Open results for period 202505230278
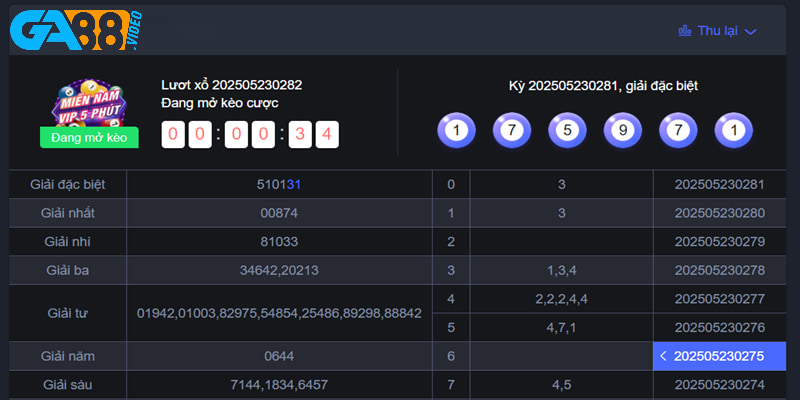 coord(719,270)
